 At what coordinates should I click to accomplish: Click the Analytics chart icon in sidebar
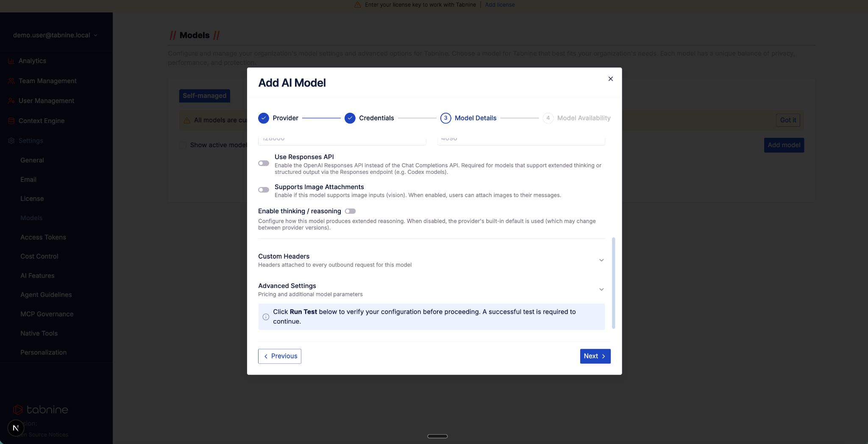[11, 61]
